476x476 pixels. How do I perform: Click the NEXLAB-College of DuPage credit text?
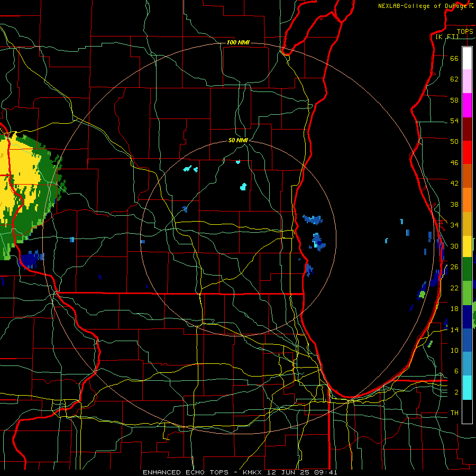coord(425,6)
